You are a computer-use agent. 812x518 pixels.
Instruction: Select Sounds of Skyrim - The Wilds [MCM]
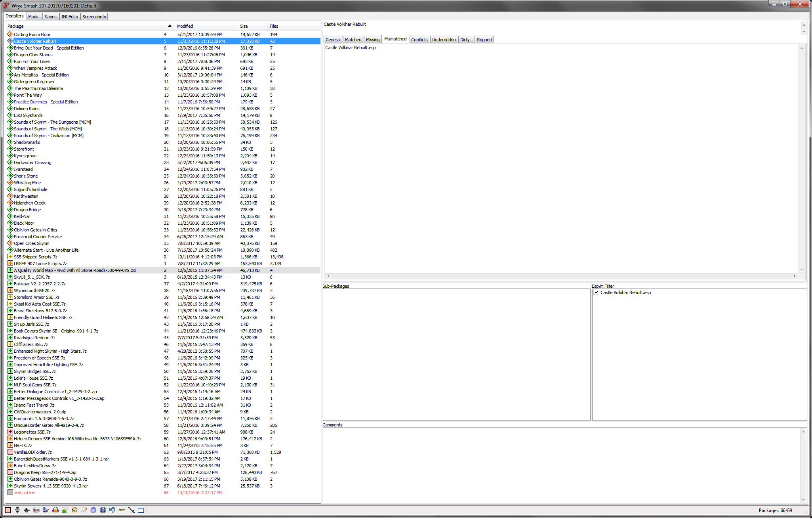163,129
